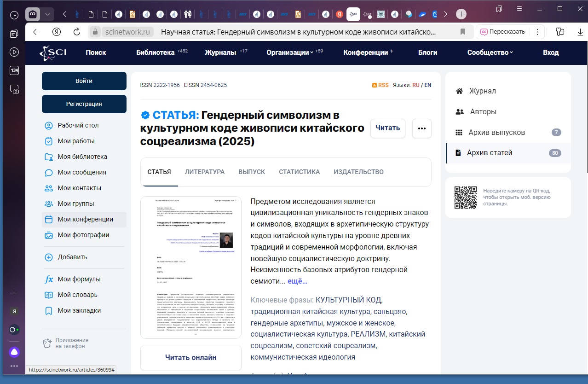Switch language to EN
The height and width of the screenshot is (384, 588).
(428, 85)
